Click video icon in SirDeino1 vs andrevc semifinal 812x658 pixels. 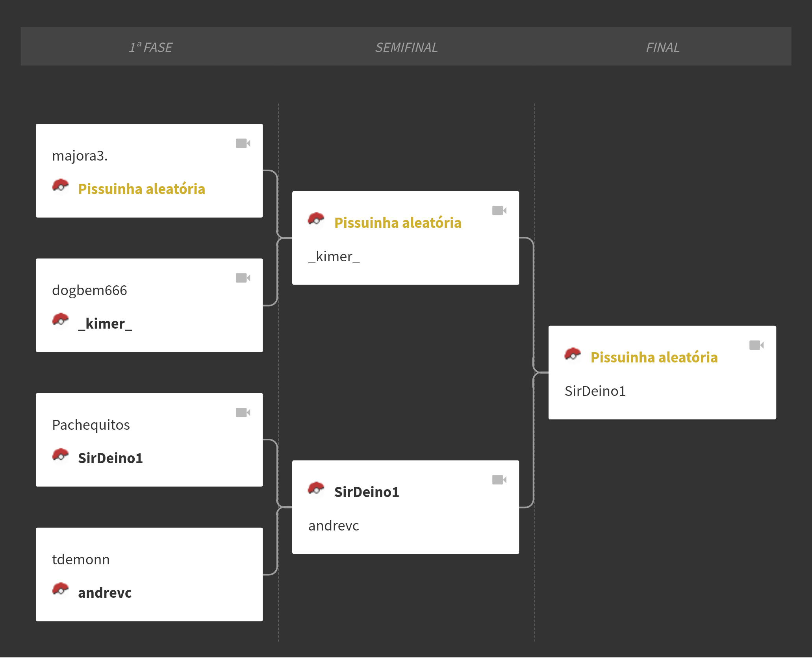pos(499,480)
